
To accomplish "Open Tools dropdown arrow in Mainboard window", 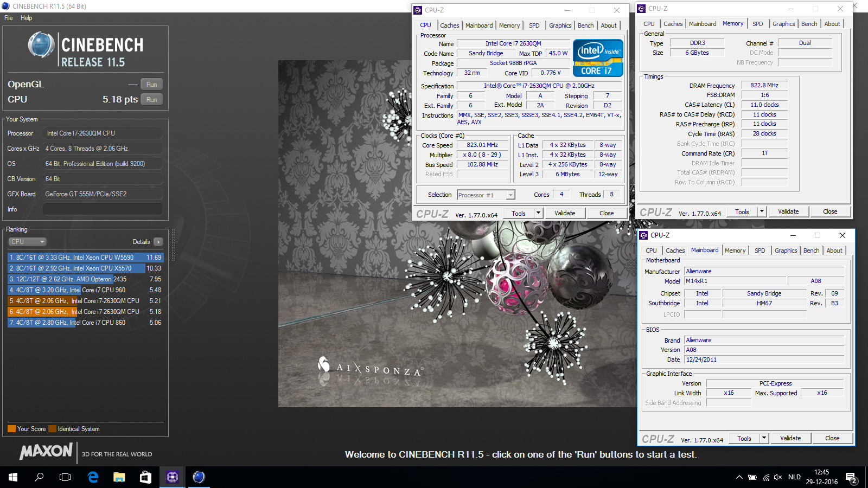I will 764,439.
